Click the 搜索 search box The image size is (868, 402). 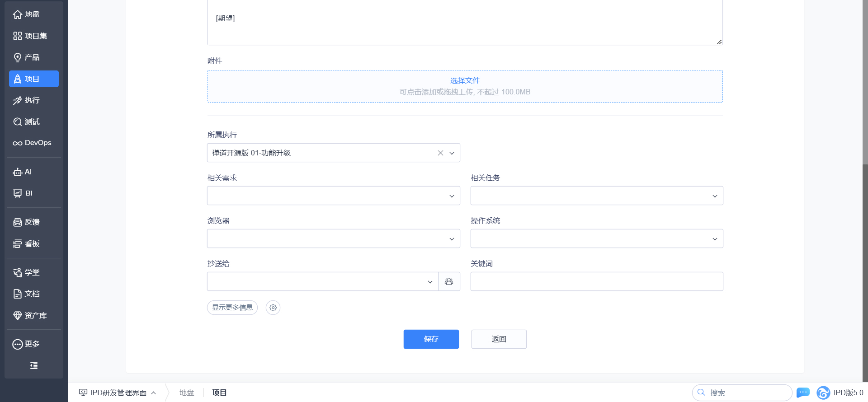(742, 393)
